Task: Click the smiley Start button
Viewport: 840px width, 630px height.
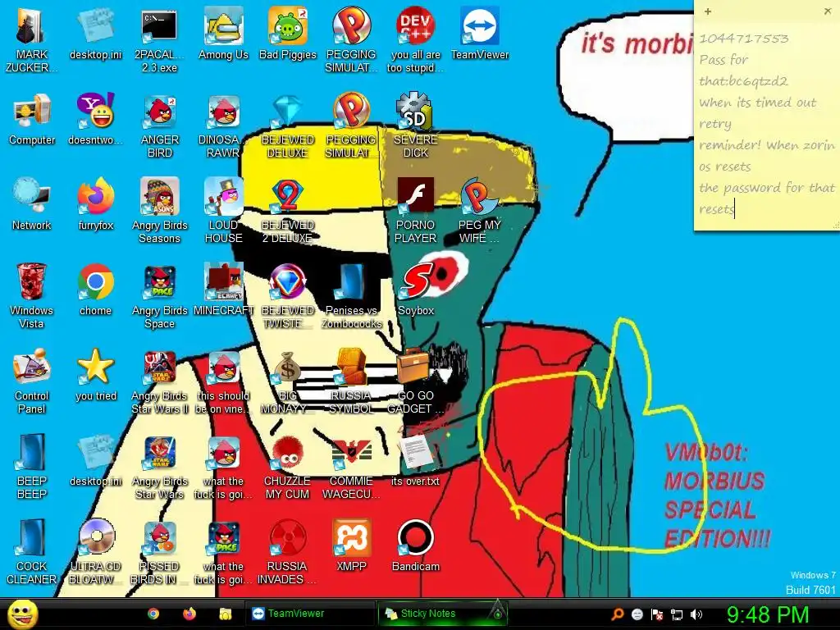Action: pyautogui.click(x=23, y=614)
